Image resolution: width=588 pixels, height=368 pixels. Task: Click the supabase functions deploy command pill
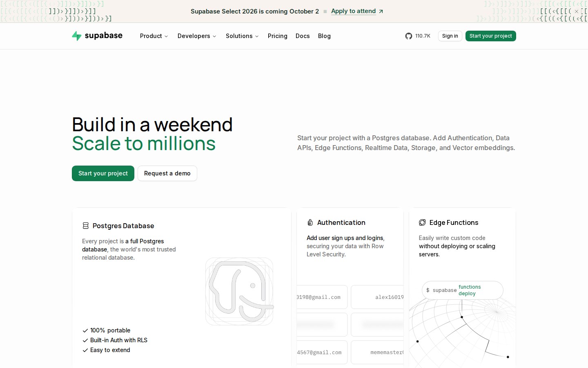pyautogui.click(x=463, y=290)
